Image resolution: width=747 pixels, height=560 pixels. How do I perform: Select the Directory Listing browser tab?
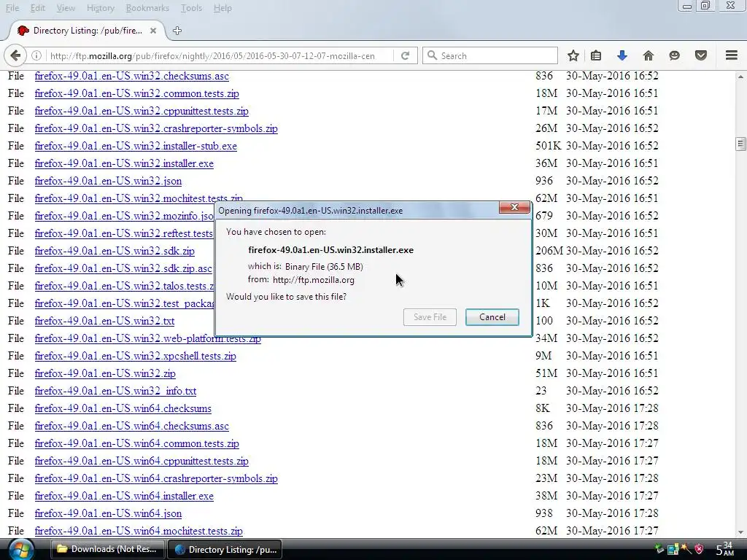(x=87, y=31)
